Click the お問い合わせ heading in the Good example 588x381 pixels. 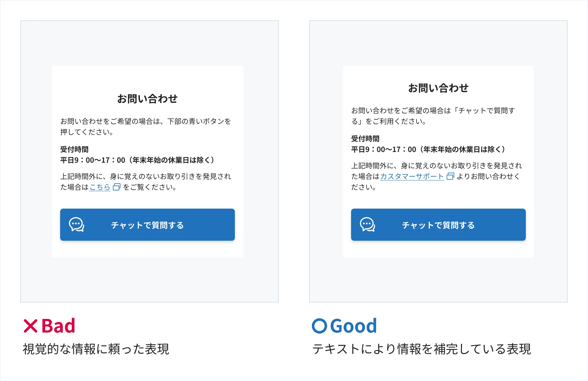(438, 88)
